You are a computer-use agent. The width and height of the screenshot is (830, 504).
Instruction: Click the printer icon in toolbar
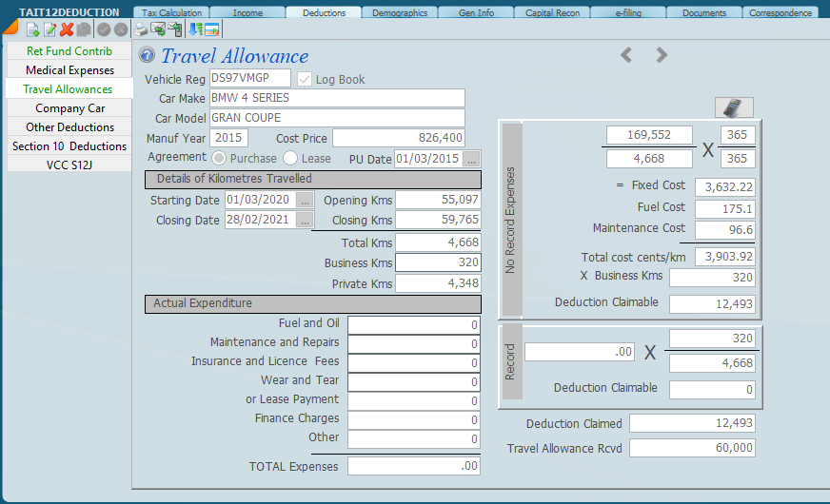pyautogui.click(x=141, y=29)
